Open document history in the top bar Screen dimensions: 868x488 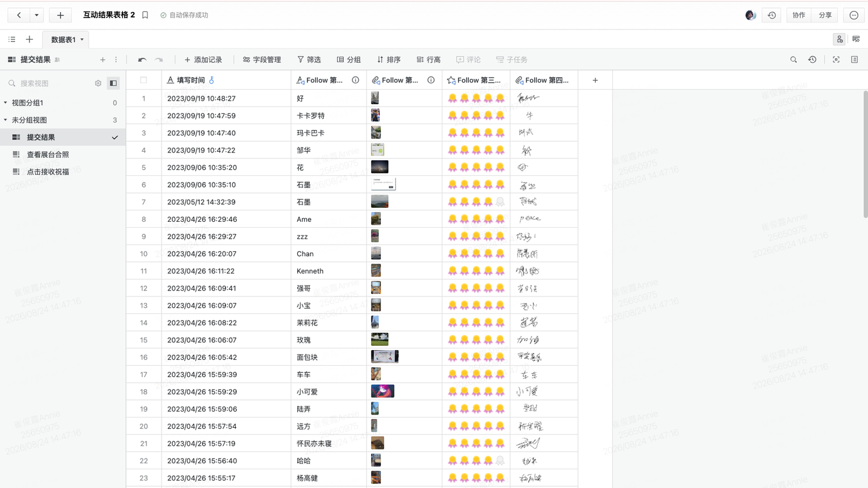pyautogui.click(x=772, y=15)
